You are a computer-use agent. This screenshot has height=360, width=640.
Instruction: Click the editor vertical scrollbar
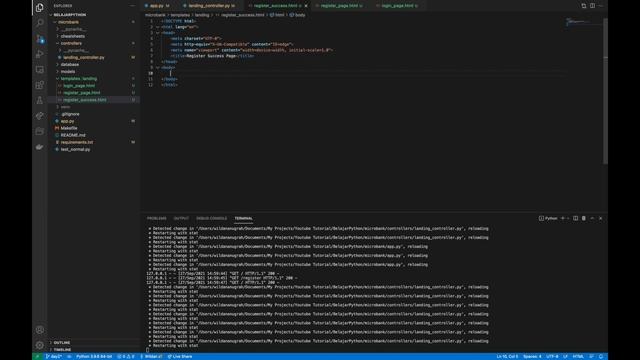[x=605, y=90]
